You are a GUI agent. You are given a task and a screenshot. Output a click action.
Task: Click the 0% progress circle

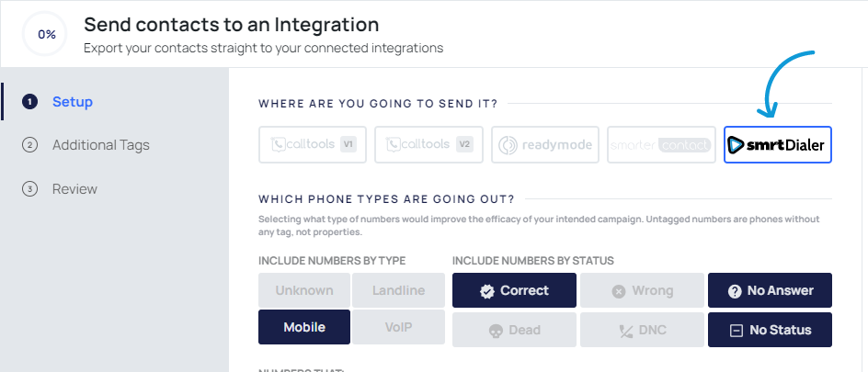click(47, 34)
